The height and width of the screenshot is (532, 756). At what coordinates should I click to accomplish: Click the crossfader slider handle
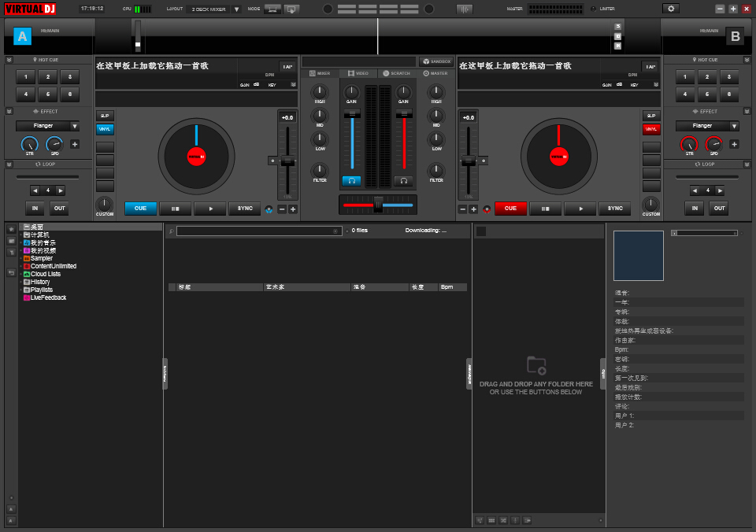coord(378,204)
